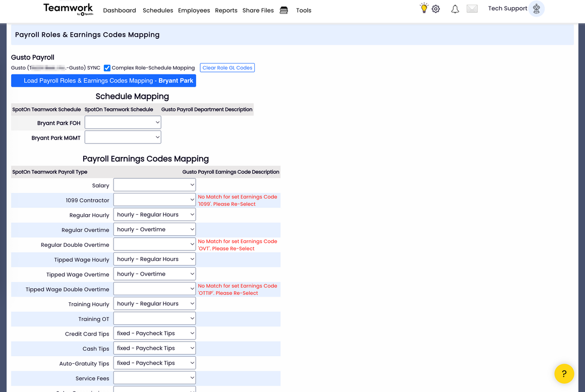Click Load Payroll Roles & Earnings Codes Mapping button
The image size is (585, 392).
pyautogui.click(x=104, y=81)
